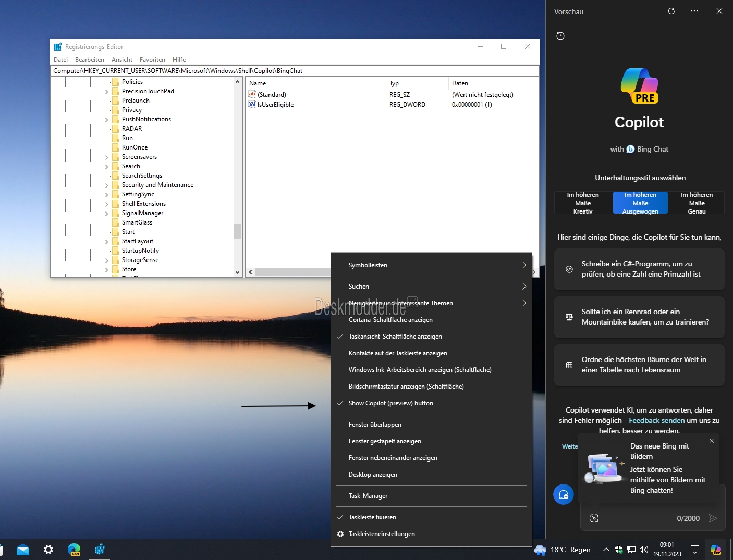
Task: Click the registry path address bar
Action: 295,71
